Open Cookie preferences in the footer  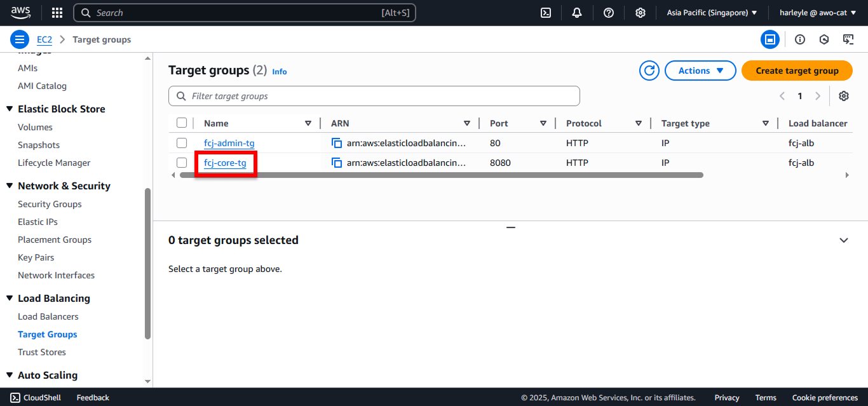(x=825, y=398)
